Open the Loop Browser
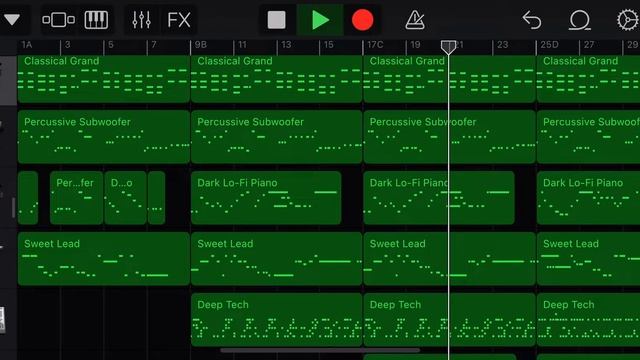Image resolution: width=640 pixels, height=360 pixels. coord(579,20)
